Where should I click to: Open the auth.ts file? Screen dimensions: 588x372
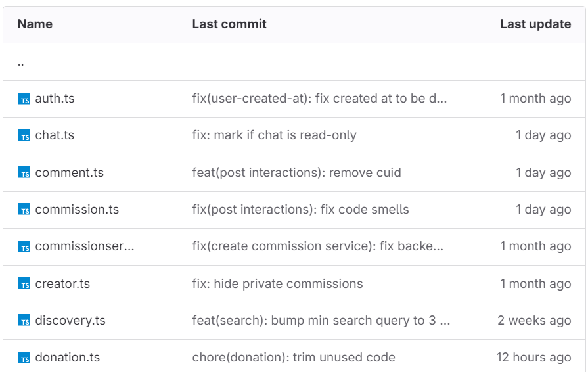click(55, 99)
